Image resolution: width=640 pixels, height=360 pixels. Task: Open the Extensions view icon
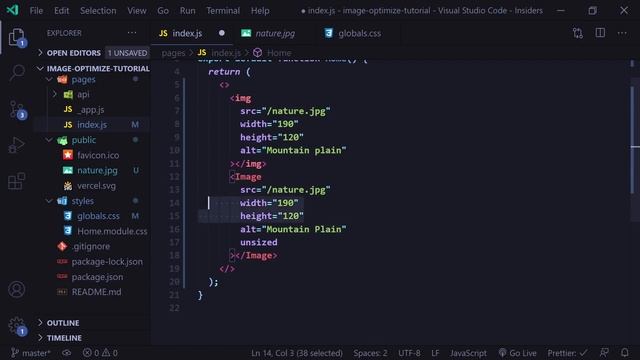16,181
